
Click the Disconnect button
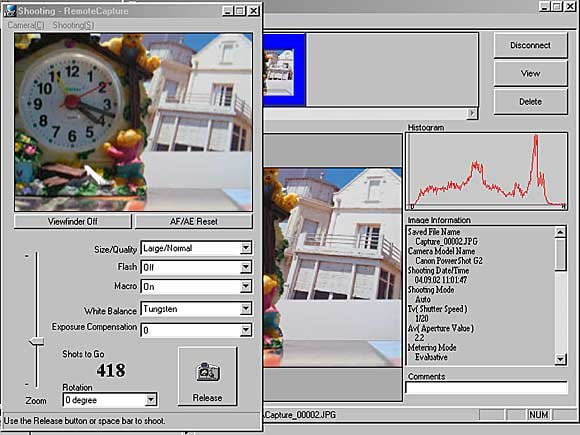(530, 45)
